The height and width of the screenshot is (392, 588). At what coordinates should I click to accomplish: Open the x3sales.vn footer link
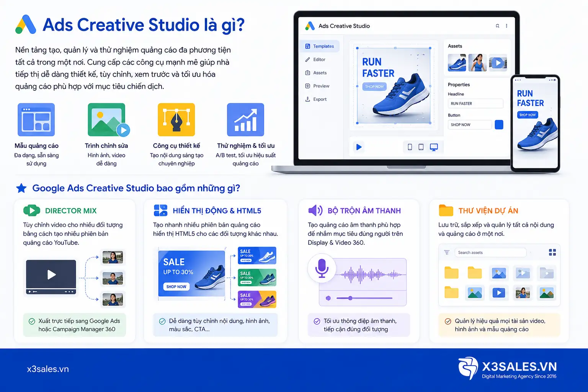click(48, 369)
